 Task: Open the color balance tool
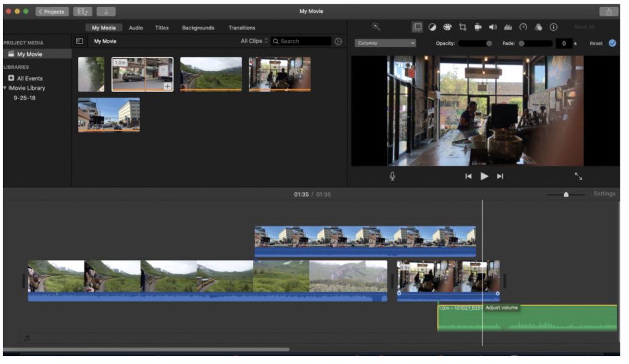point(432,27)
